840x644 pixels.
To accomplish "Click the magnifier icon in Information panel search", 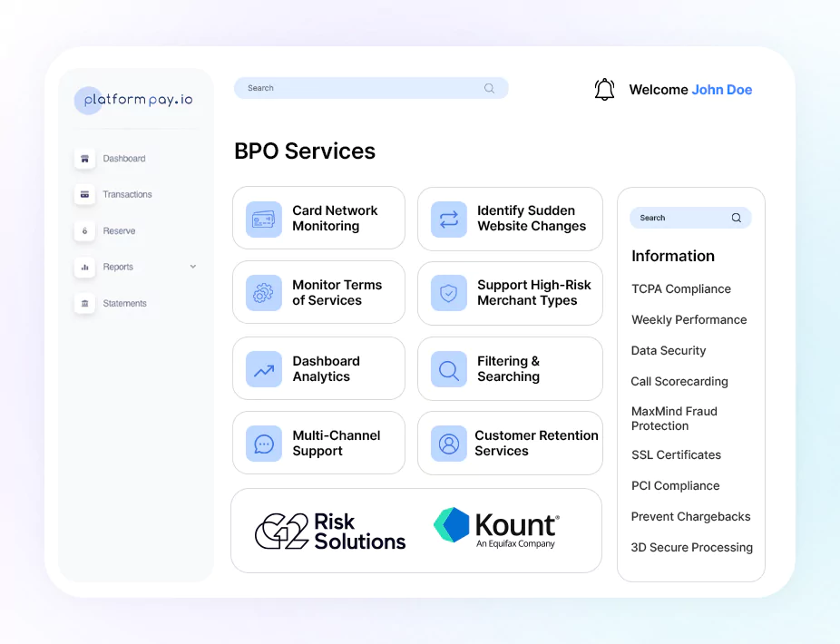I will (736, 218).
